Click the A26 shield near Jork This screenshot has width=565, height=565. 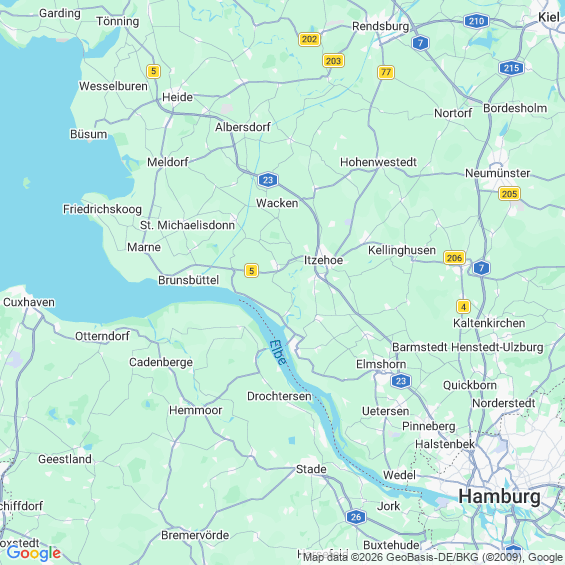tap(356, 517)
